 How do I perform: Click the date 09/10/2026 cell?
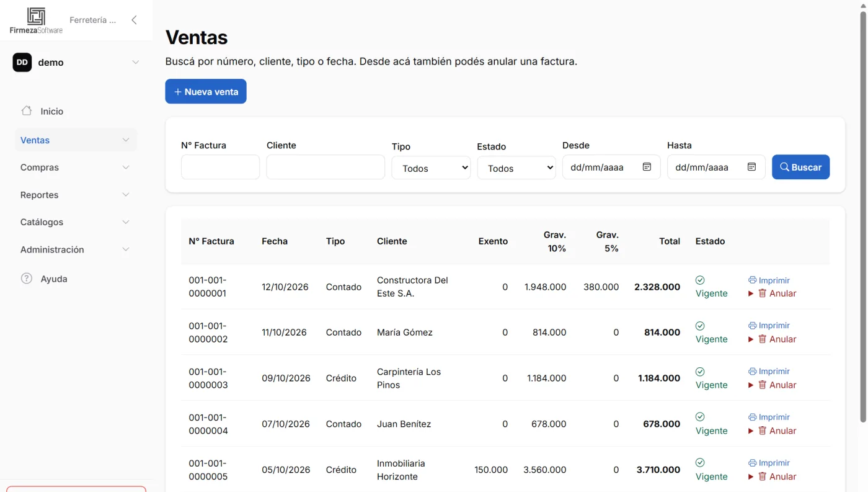click(286, 378)
